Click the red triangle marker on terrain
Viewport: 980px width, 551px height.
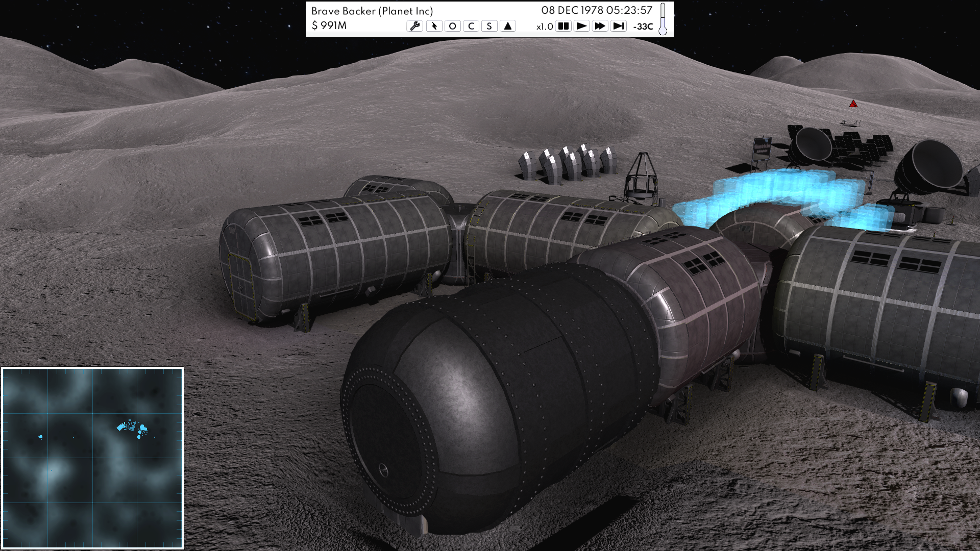(853, 104)
